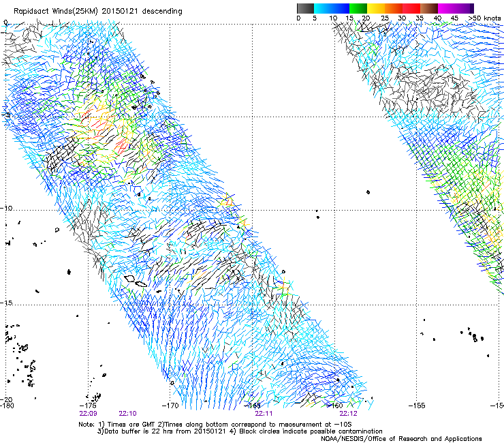Click the note line '3)Data buffer is 22 hrs'
The width and height of the screenshot is (504, 443).
[240, 431]
